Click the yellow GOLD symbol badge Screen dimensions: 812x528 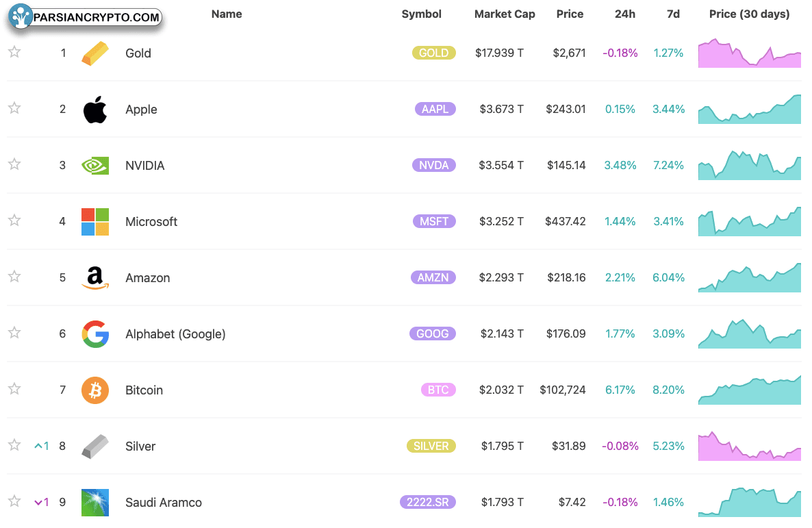pyautogui.click(x=434, y=53)
